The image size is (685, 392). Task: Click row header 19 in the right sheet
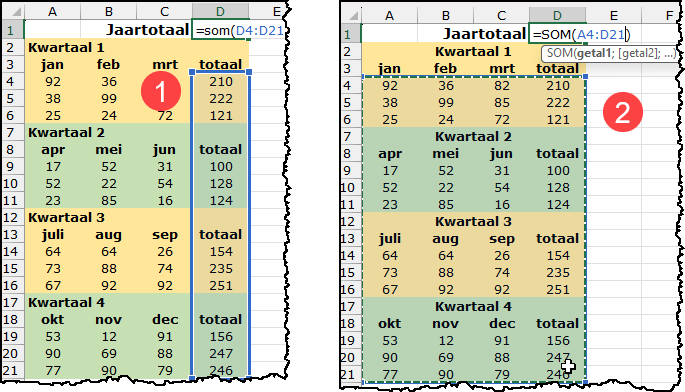pos(351,340)
